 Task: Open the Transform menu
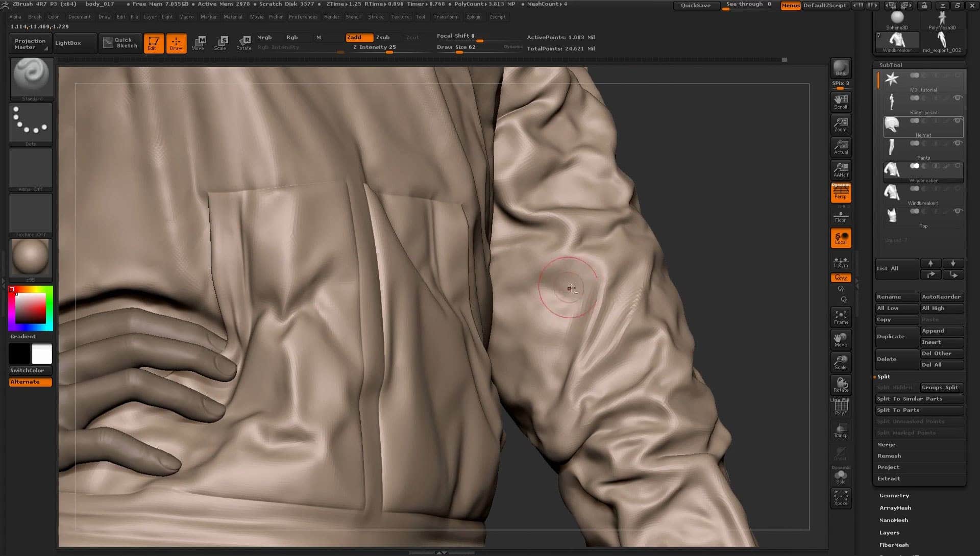click(446, 17)
